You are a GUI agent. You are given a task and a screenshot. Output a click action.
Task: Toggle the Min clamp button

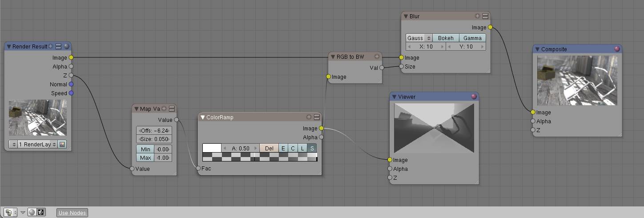pos(145,149)
